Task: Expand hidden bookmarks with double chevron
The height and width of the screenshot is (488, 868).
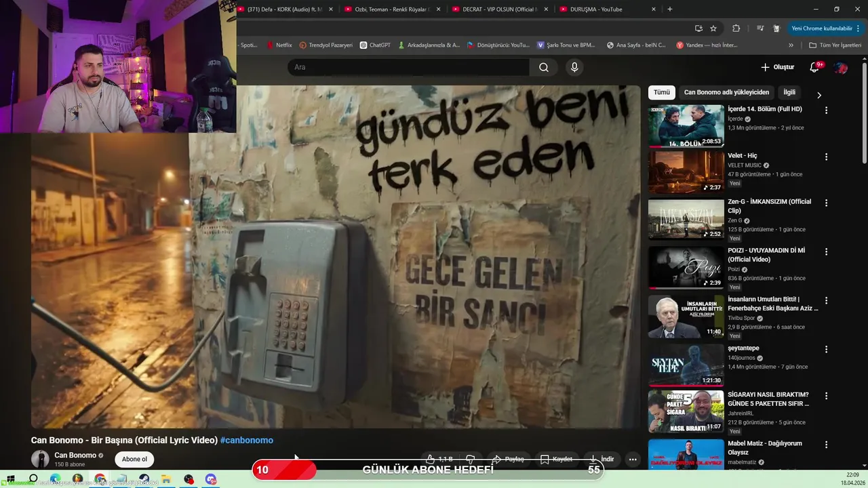Action: tap(791, 45)
